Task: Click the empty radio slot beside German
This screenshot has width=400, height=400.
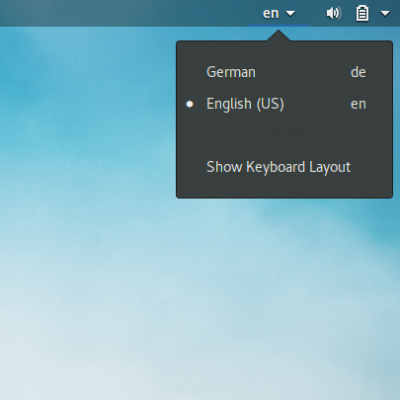Action: [x=190, y=72]
